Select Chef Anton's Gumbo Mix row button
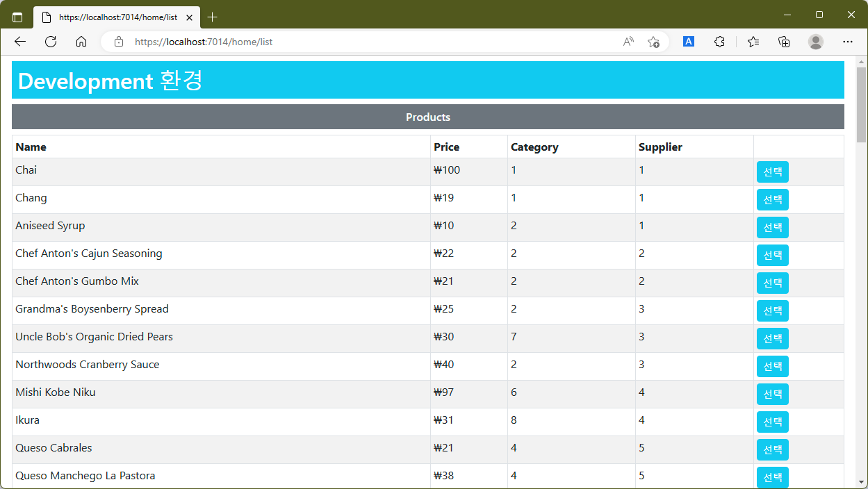 click(x=772, y=283)
